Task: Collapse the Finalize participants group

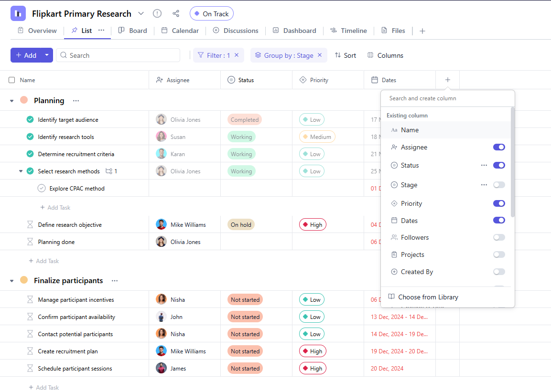Action: (11, 281)
